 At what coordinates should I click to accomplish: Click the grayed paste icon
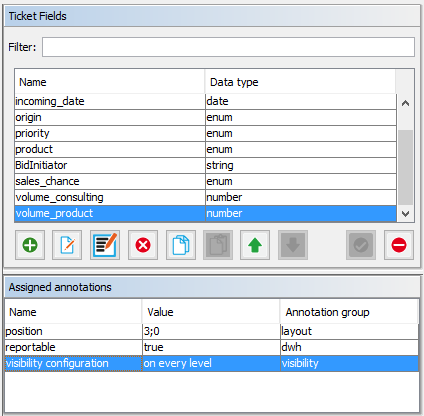218,245
